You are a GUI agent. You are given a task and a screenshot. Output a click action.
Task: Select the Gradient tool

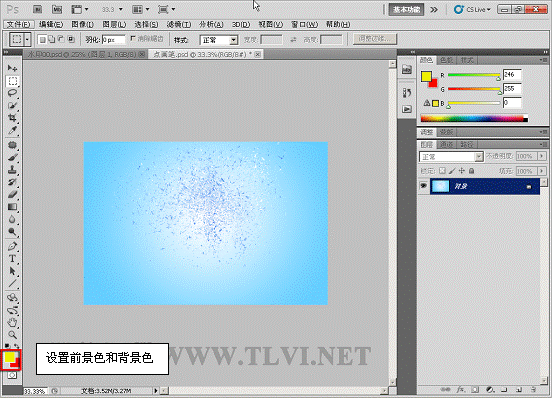[x=12, y=207]
